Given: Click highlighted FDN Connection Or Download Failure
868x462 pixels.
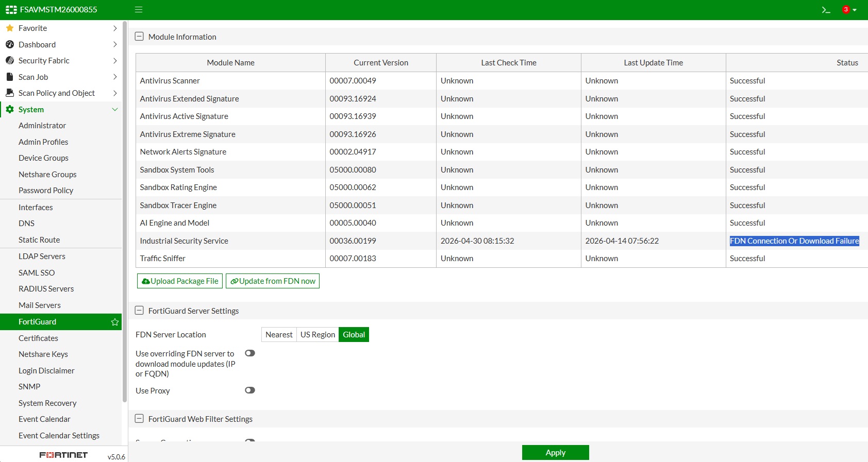Looking at the screenshot, I should (x=794, y=241).
